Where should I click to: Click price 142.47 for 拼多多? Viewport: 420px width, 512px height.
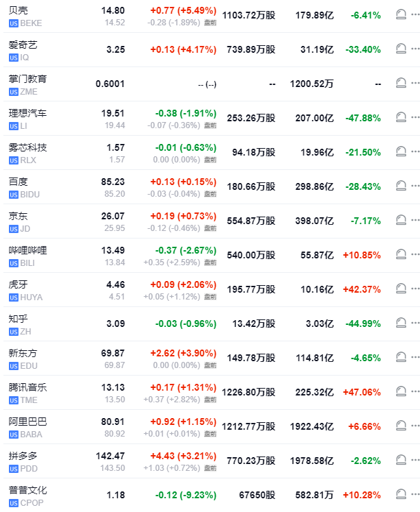point(110,456)
